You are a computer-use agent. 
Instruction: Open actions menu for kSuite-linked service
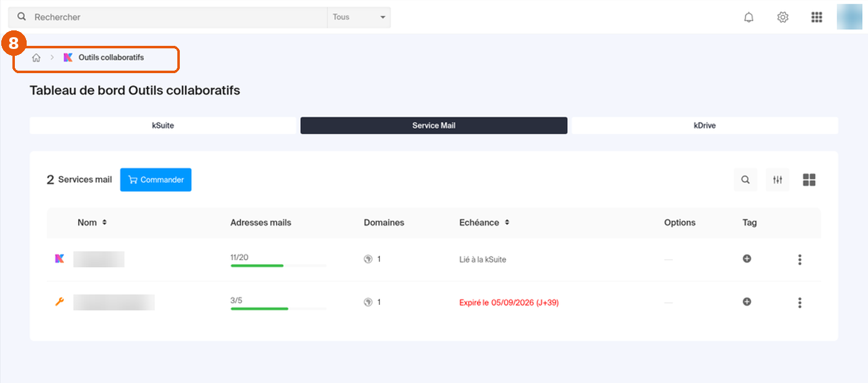click(800, 260)
